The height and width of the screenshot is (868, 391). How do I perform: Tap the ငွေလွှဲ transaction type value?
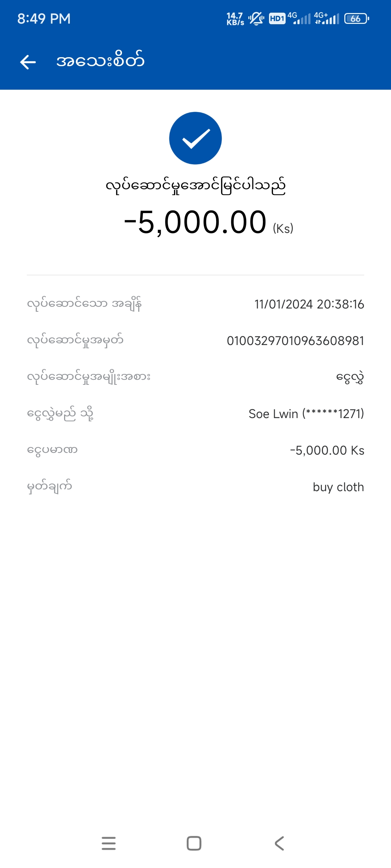(350, 377)
